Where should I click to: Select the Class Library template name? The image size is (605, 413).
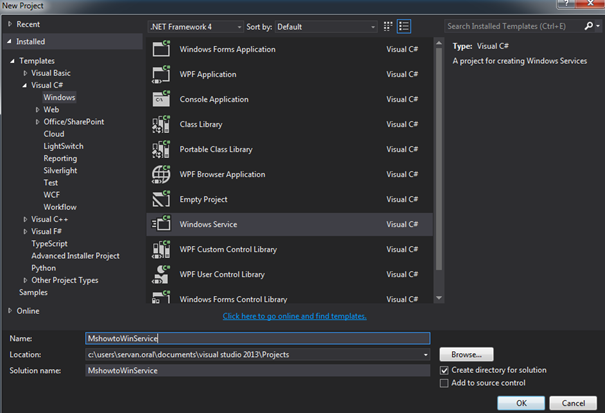tap(201, 124)
